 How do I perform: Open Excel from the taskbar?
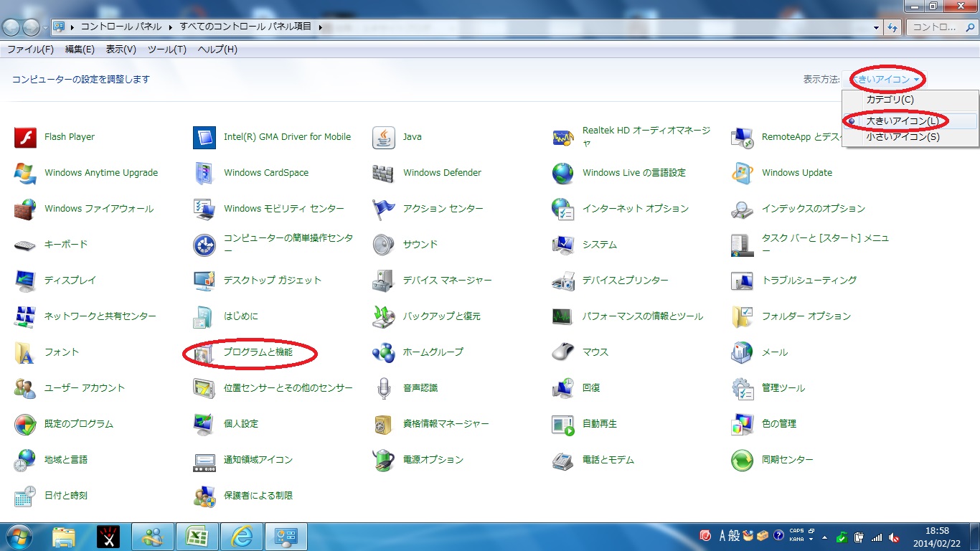pos(196,537)
